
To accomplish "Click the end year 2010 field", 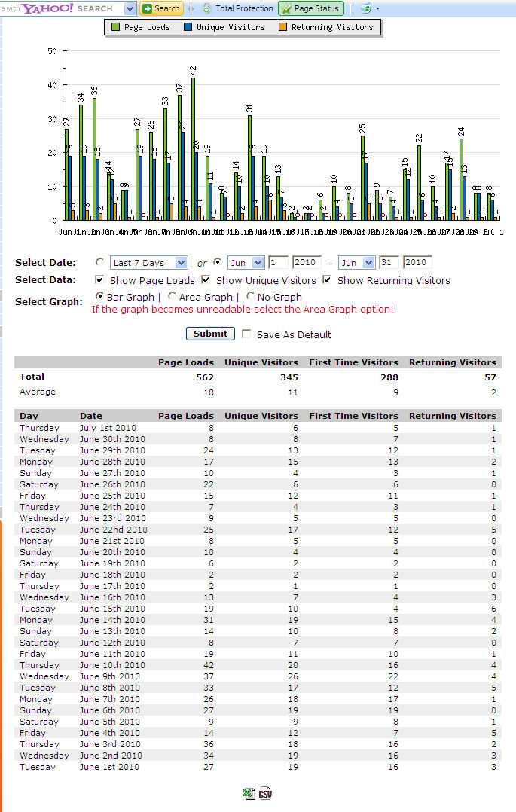I will click(417, 263).
